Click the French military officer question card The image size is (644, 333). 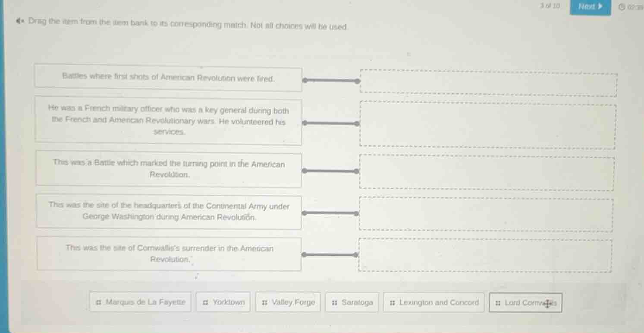(168, 121)
